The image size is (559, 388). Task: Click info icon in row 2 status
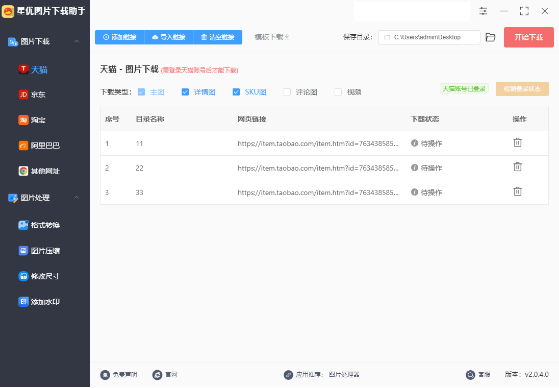click(x=414, y=167)
